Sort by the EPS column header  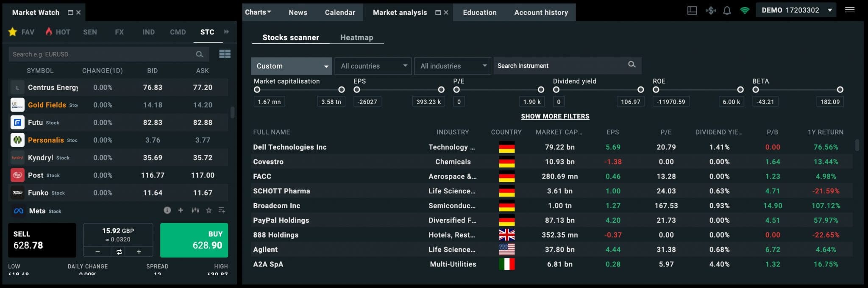(613, 132)
